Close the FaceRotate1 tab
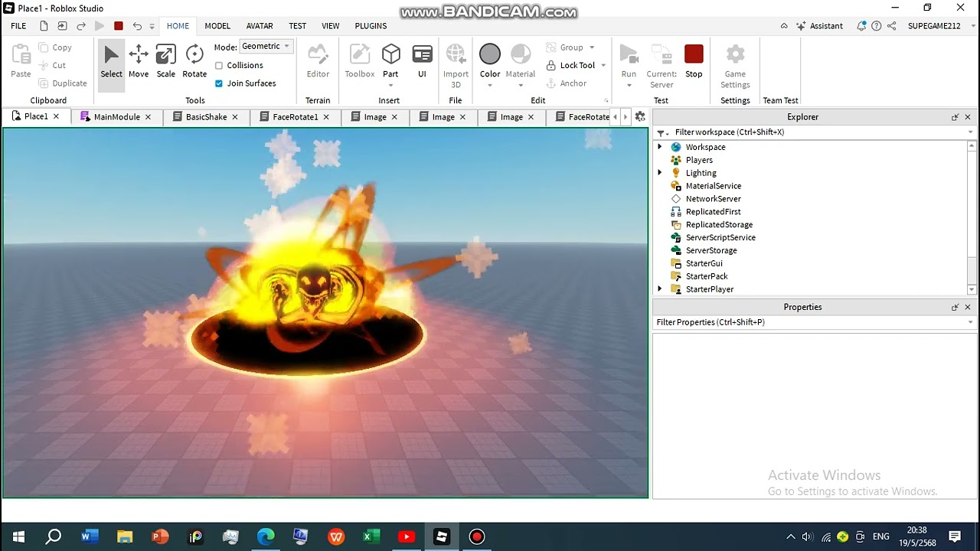 pyautogui.click(x=326, y=117)
